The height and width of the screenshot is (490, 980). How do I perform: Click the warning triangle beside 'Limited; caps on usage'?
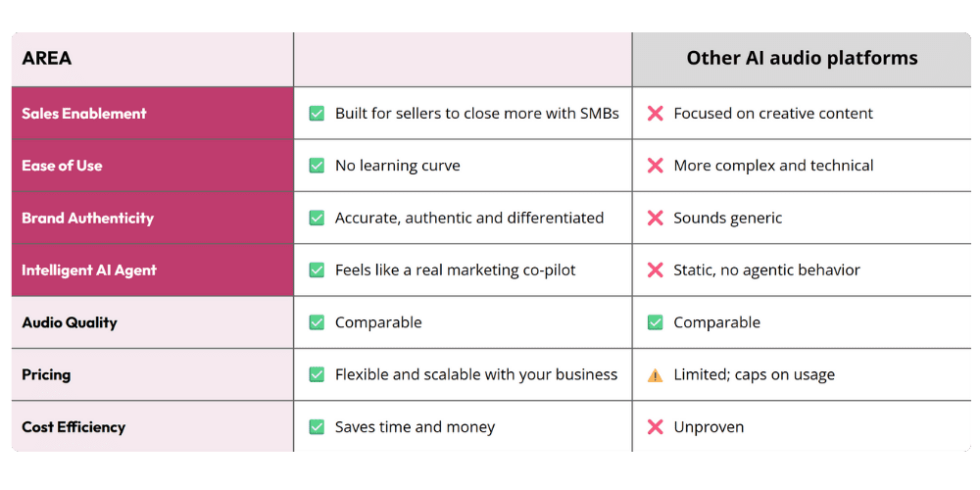click(655, 375)
